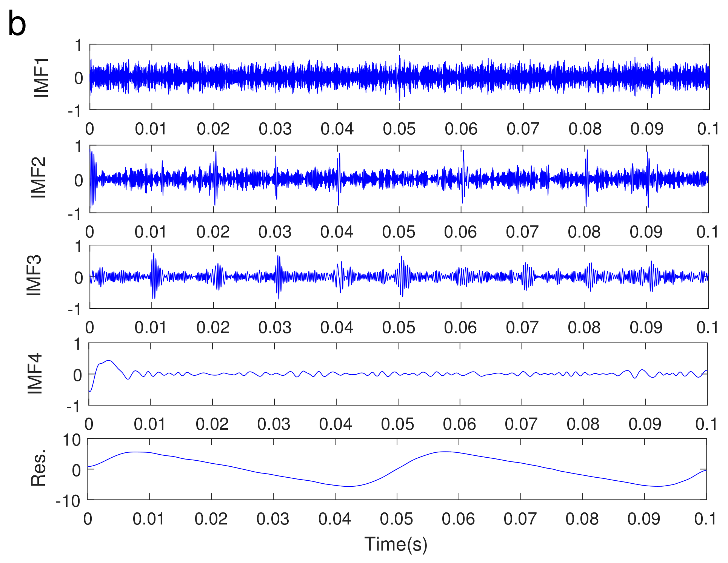Click the IMF2 spike near 0.02 seconds
The image size is (728, 563).
215,155
